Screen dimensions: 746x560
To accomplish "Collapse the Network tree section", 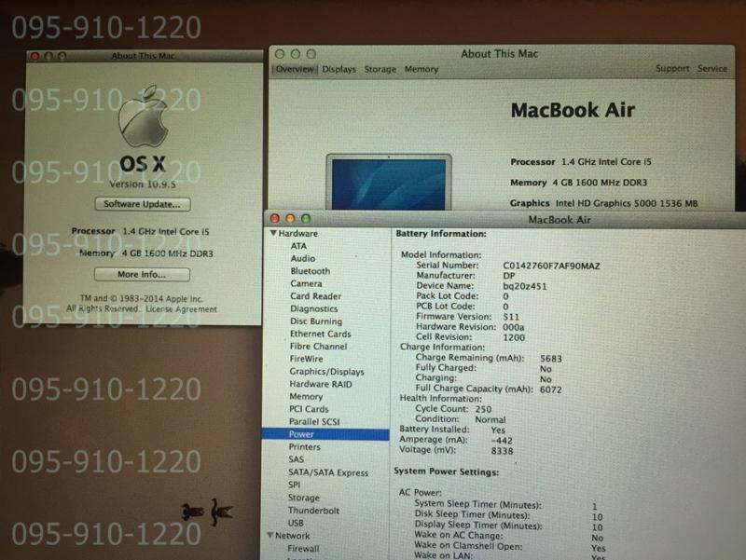I will point(270,535).
